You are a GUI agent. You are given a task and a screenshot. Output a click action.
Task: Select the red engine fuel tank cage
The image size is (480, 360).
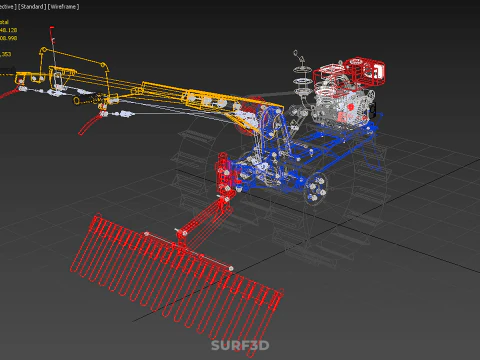(364, 71)
